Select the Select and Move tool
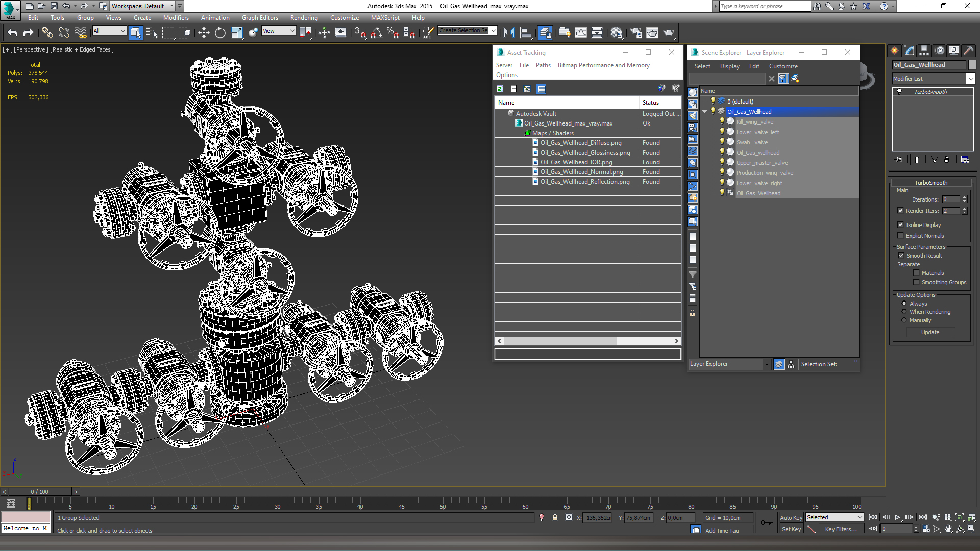 pyautogui.click(x=204, y=33)
